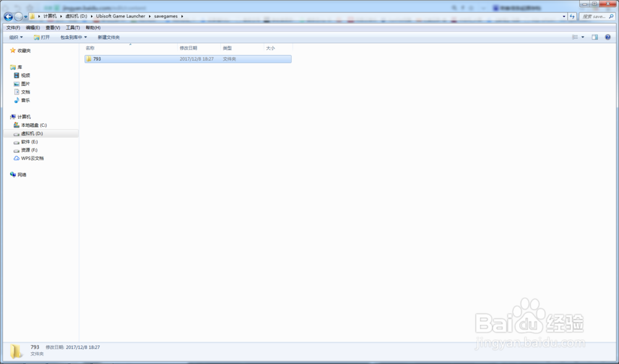
Task: Click the Back navigation arrow
Action: 8,17
